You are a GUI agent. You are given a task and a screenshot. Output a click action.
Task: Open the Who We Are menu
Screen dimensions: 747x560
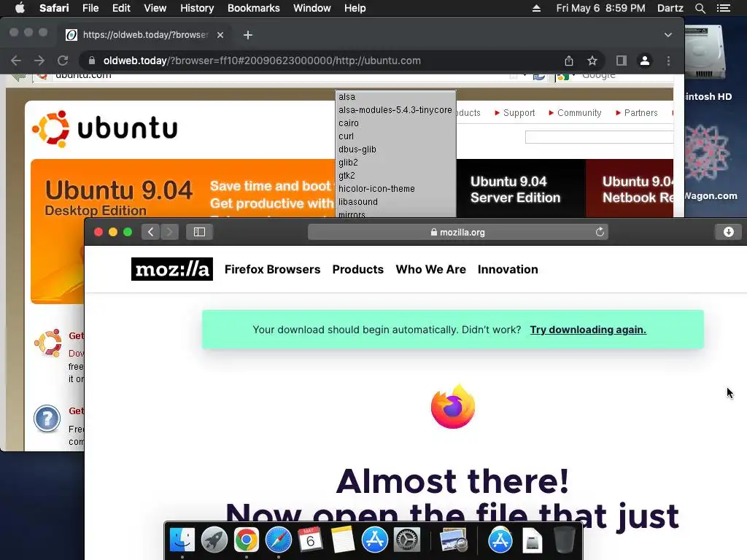click(430, 269)
